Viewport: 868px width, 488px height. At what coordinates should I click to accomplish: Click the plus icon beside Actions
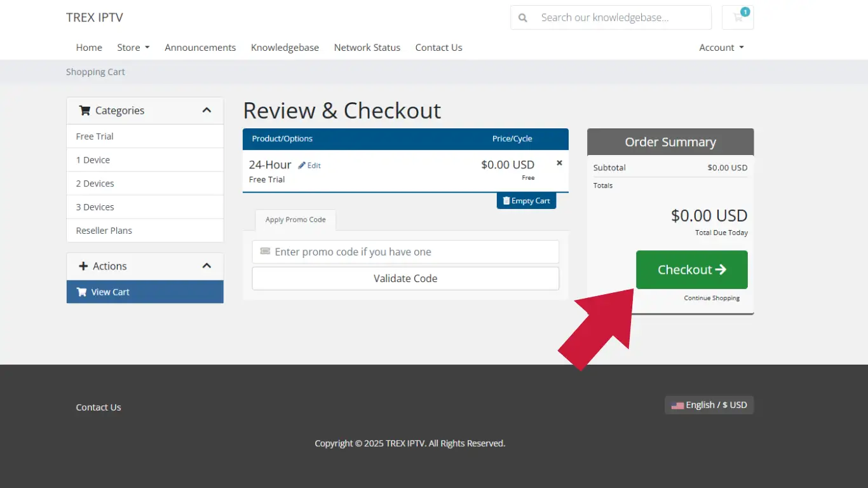pyautogui.click(x=83, y=266)
